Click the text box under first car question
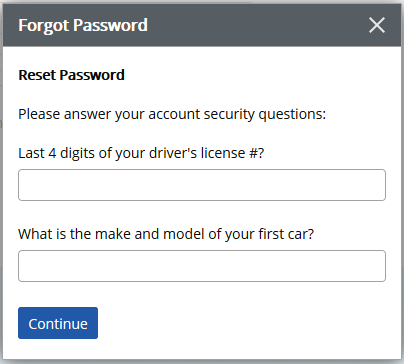404x364 pixels. 202,266
